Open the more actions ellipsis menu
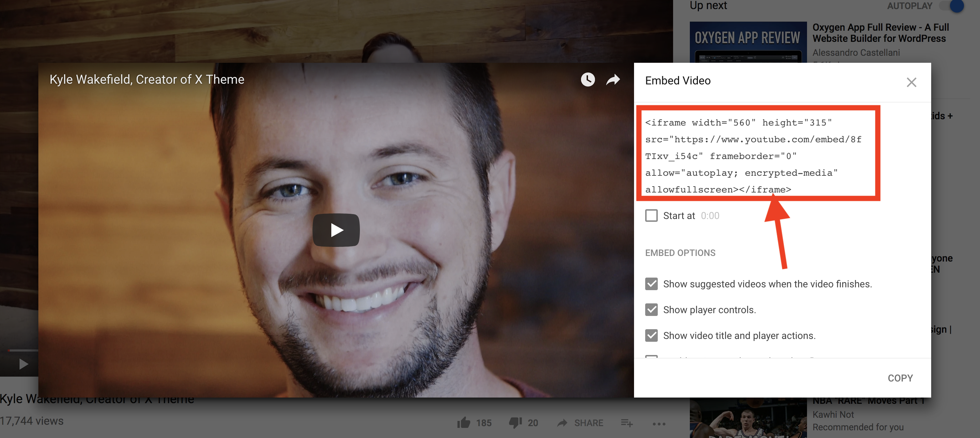The image size is (980, 438). (658, 424)
